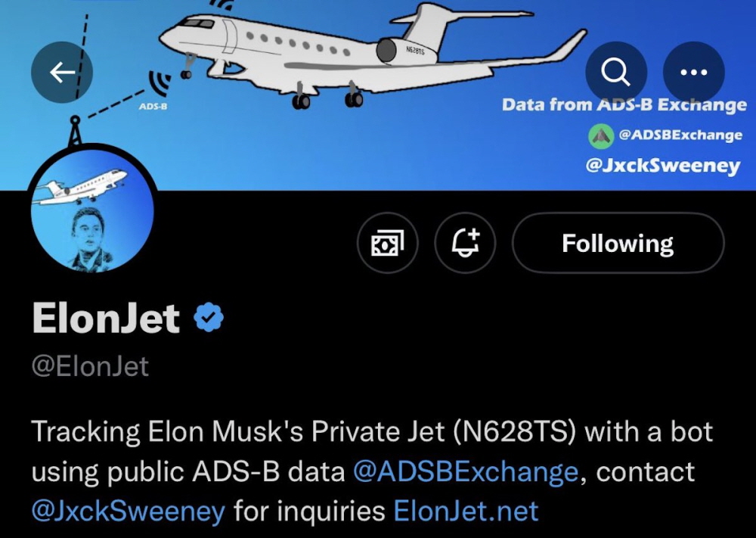The image size is (756, 538).
Task: Tap the ElonJet display name
Action: [106, 318]
